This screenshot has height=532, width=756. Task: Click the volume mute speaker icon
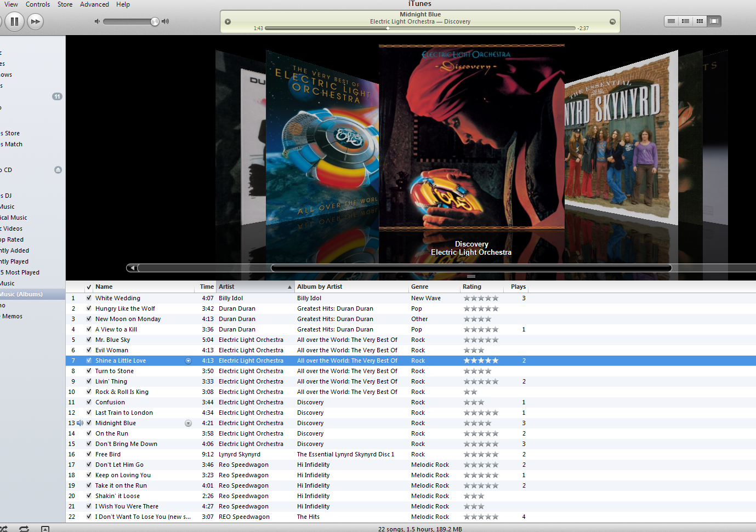(x=97, y=21)
